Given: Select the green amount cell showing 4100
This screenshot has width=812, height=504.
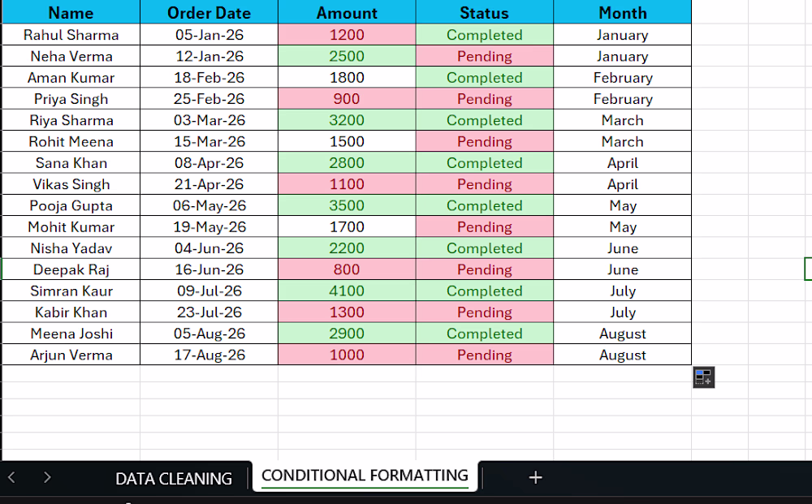Looking at the screenshot, I should point(347,291).
